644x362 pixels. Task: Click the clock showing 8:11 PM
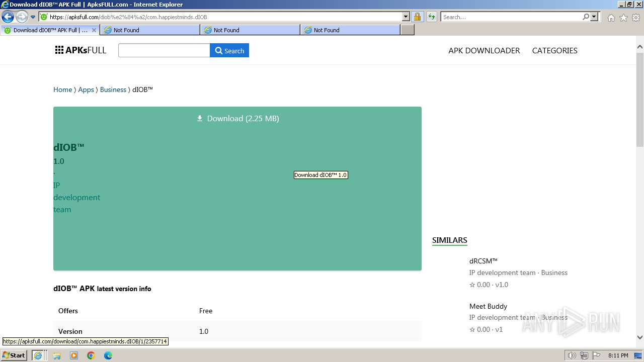tap(618, 355)
